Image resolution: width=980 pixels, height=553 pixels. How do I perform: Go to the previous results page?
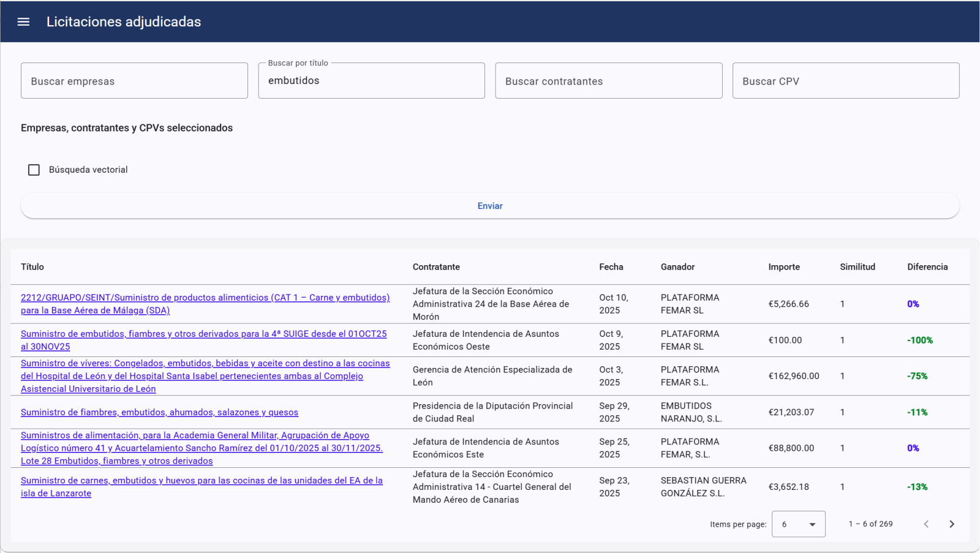926,524
